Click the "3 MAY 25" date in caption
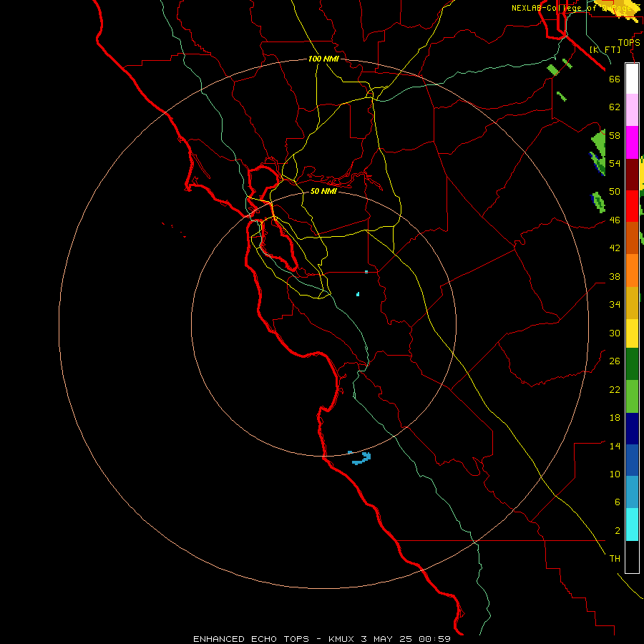Image resolution: width=644 pixels, height=644 pixels. 388,639
